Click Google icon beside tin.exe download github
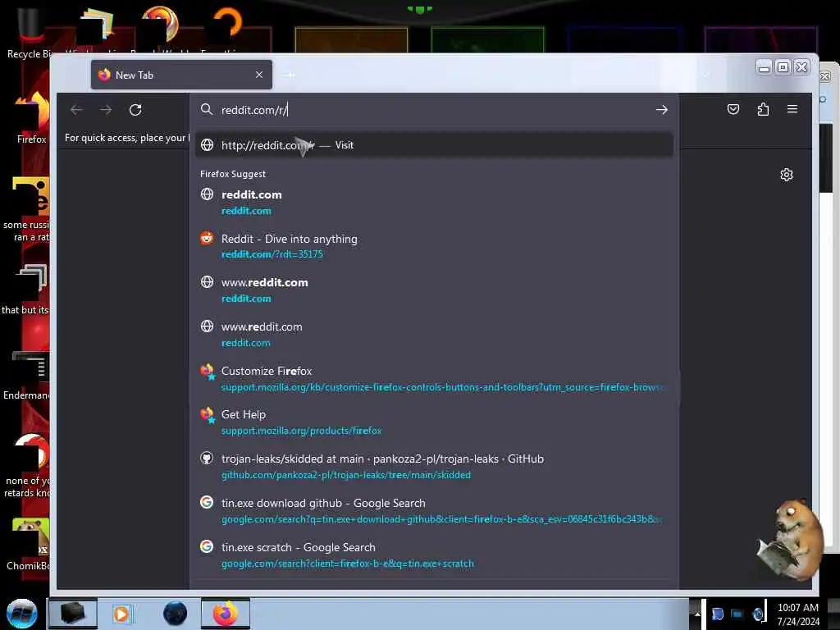Viewport: 840px width, 630px height. 207,502
